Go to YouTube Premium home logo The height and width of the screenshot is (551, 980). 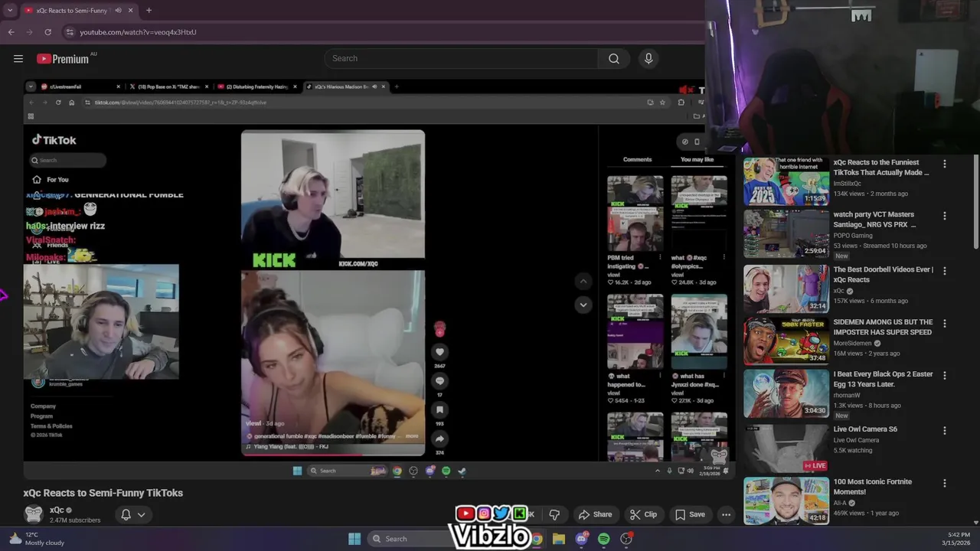[63, 59]
